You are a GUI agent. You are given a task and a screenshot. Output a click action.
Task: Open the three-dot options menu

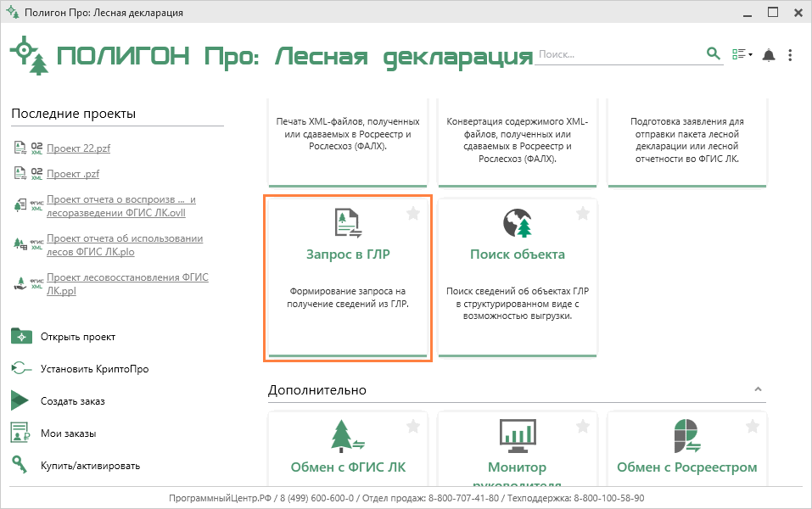pos(790,55)
